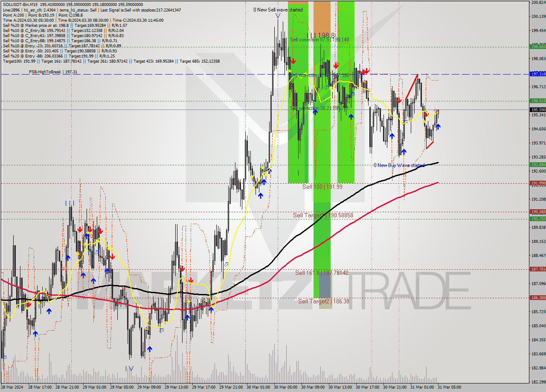Click the current price tag 195.590
The height and width of the screenshot is (392, 546).
pos(537,110)
